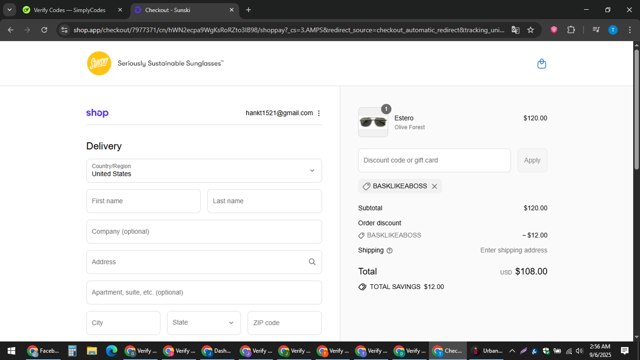The width and height of the screenshot is (640, 360).
Task: Click the Total $108.00 amount
Action: pyautogui.click(x=531, y=271)
